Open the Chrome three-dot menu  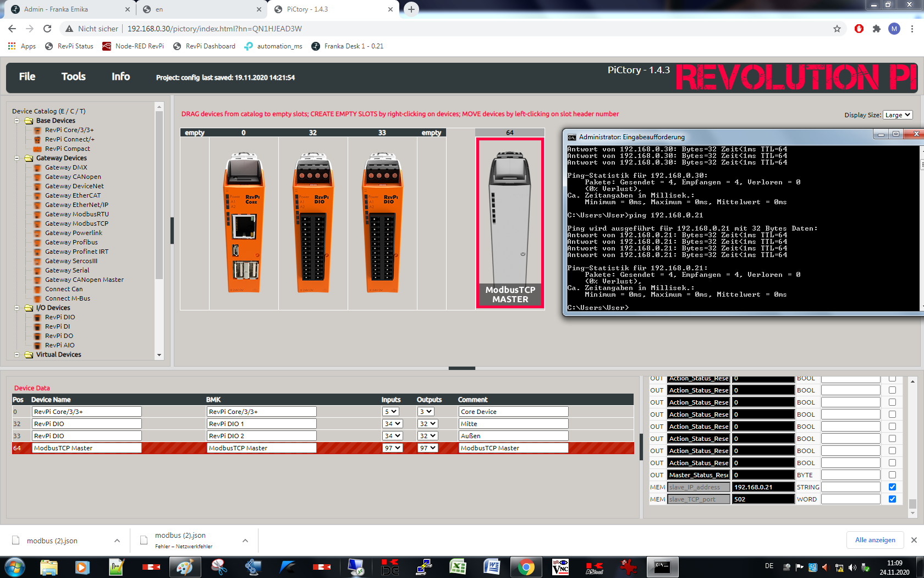pos(912,29)
